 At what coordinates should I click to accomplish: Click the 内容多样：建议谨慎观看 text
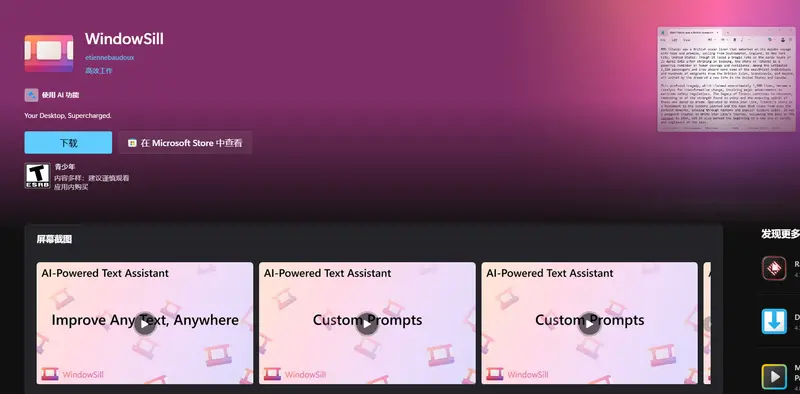coord(92,178)
